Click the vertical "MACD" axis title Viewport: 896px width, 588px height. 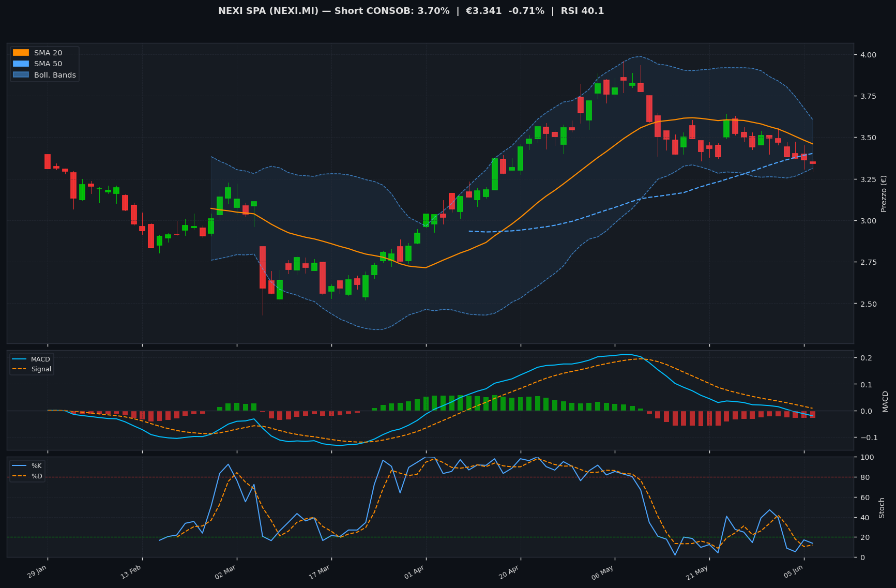click(x=885, y=401)
